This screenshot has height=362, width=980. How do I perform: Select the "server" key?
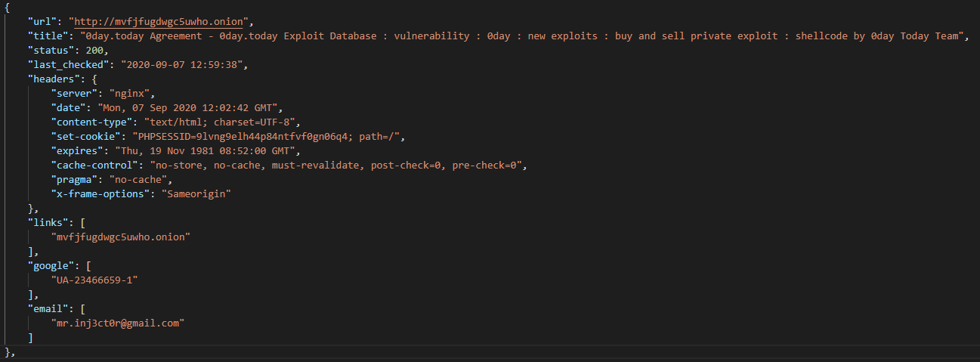pos(75,94)
